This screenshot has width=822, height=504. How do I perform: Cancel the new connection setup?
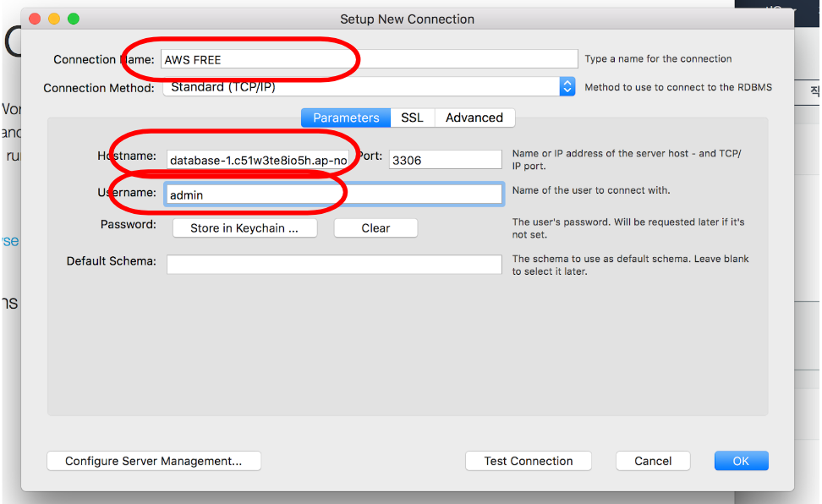[x=653, y=461]
